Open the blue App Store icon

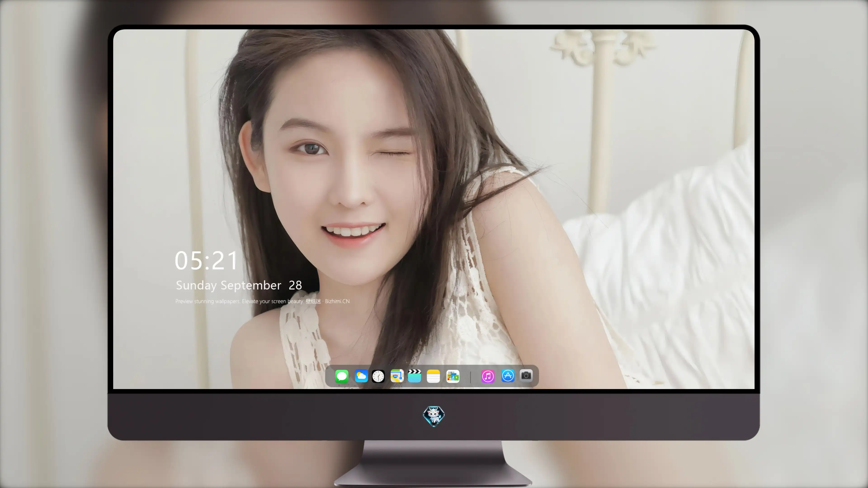[x=508, y=375]
